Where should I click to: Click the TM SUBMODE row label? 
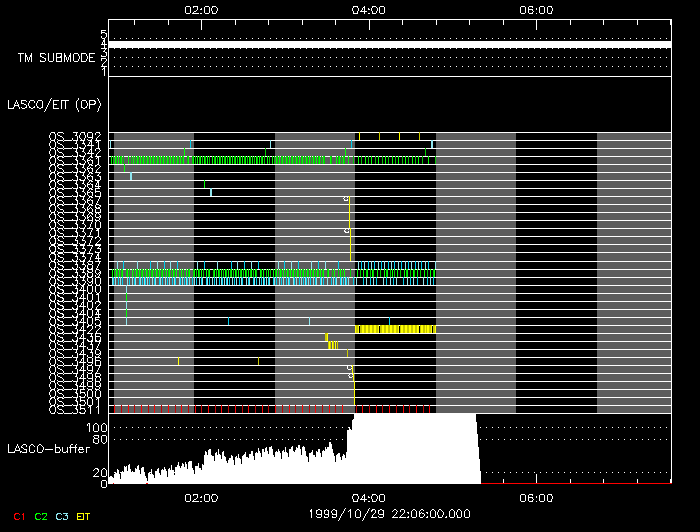[x=56, y=58]
